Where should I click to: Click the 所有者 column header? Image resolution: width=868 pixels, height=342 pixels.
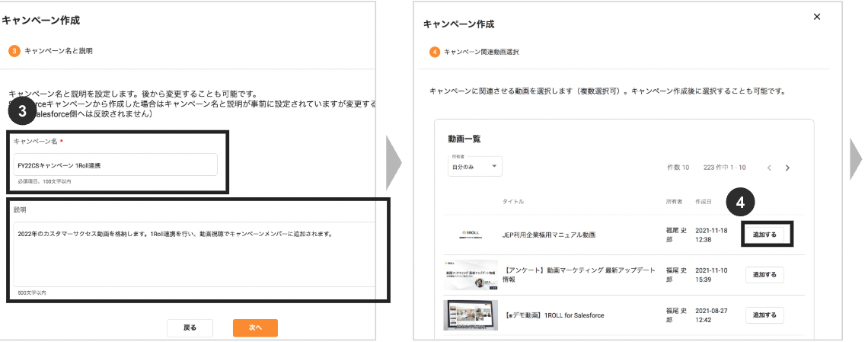click(x=675, y=201)
